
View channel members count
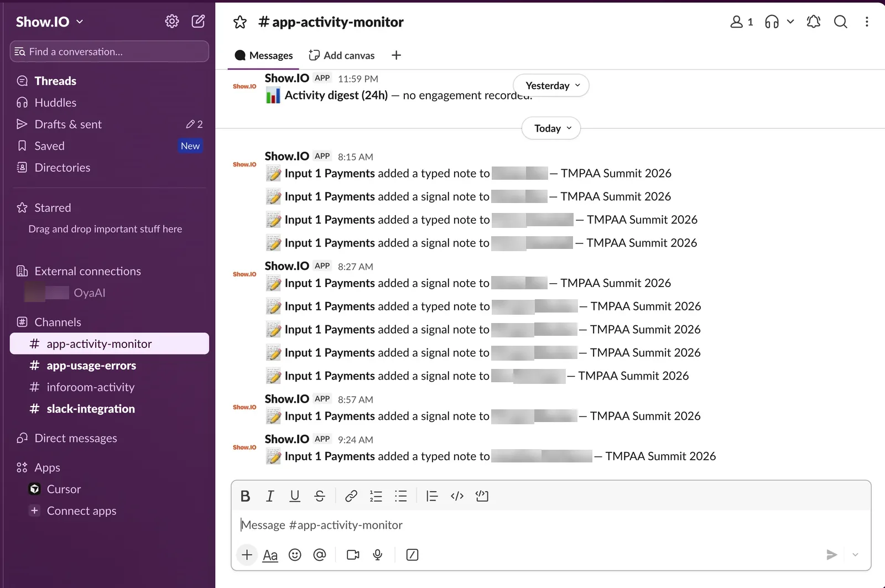pos(742,22)
